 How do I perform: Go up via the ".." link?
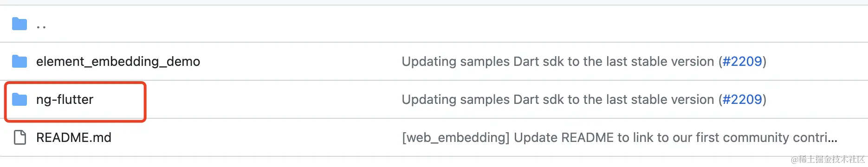pyautogui.click(x=41, y=26)
